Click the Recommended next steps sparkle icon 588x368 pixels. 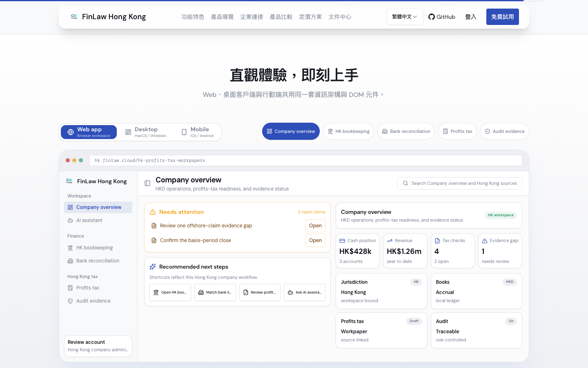[153, 267]
